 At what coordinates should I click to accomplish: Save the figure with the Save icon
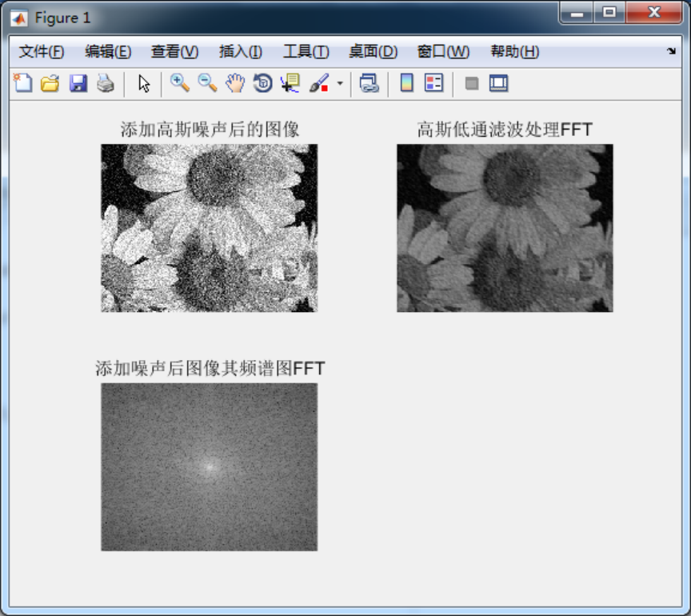pos(77,82)
